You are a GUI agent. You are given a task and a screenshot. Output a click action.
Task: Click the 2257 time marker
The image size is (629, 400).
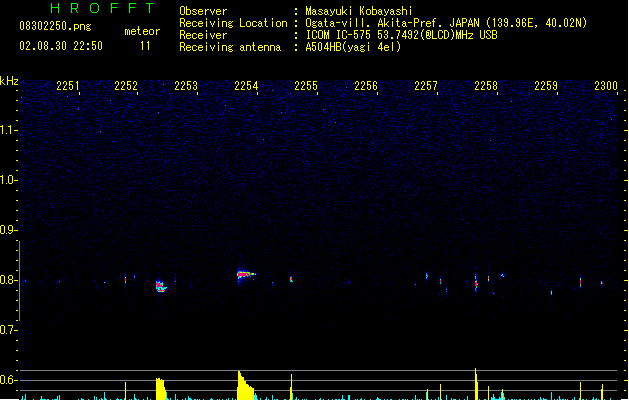(426, 86)
